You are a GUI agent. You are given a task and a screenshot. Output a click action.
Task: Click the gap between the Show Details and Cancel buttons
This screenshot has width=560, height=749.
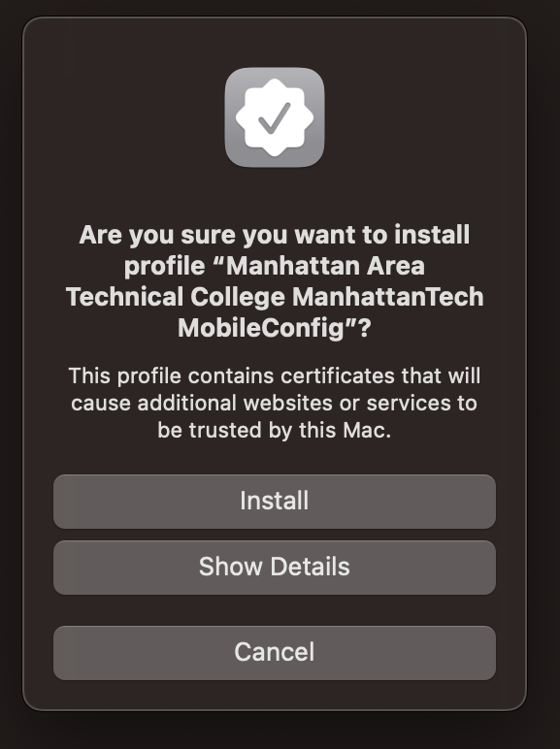(x=275, y=610)
